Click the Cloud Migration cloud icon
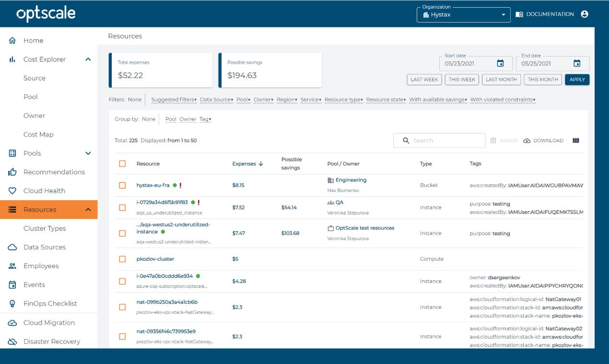This screenshot has width=609, height=364. coord(12,323)
